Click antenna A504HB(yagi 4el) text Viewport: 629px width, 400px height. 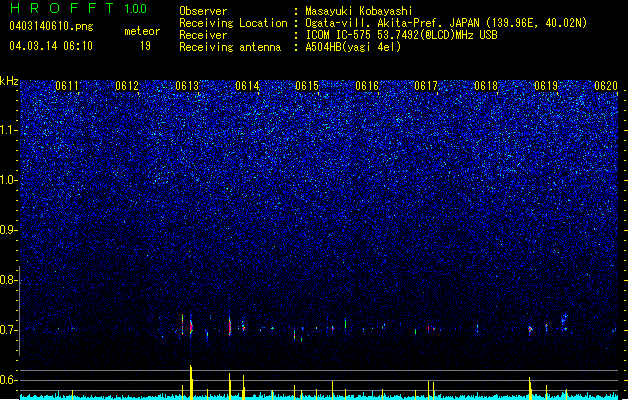(x=353, y=47)
